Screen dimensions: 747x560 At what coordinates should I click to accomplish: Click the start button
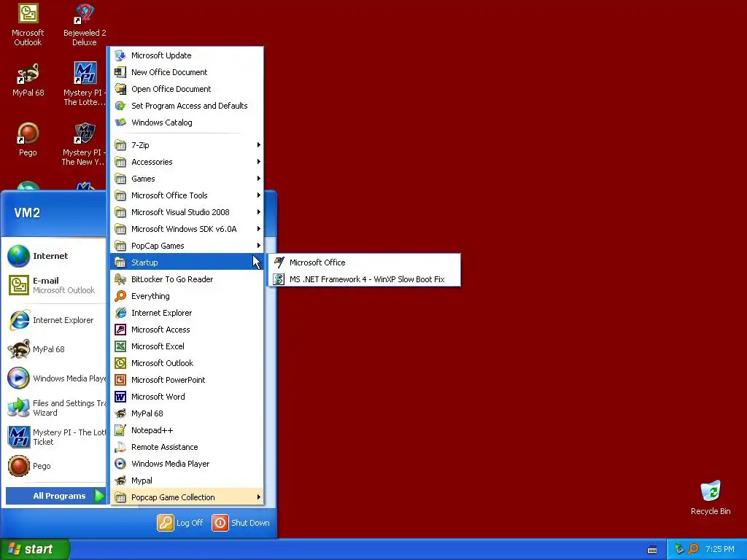pyautogui.click(x=34, y=549)
